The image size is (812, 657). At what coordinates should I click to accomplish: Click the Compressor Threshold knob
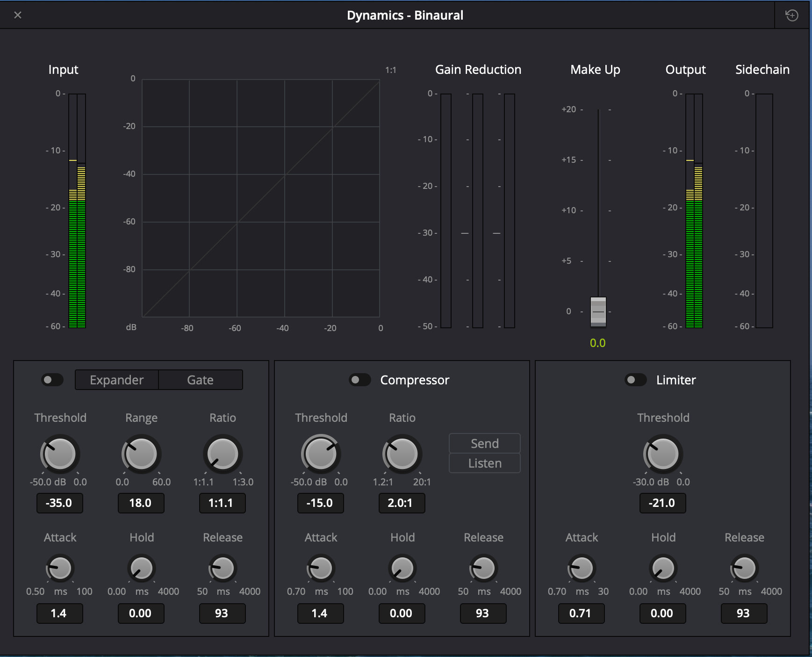321,454
